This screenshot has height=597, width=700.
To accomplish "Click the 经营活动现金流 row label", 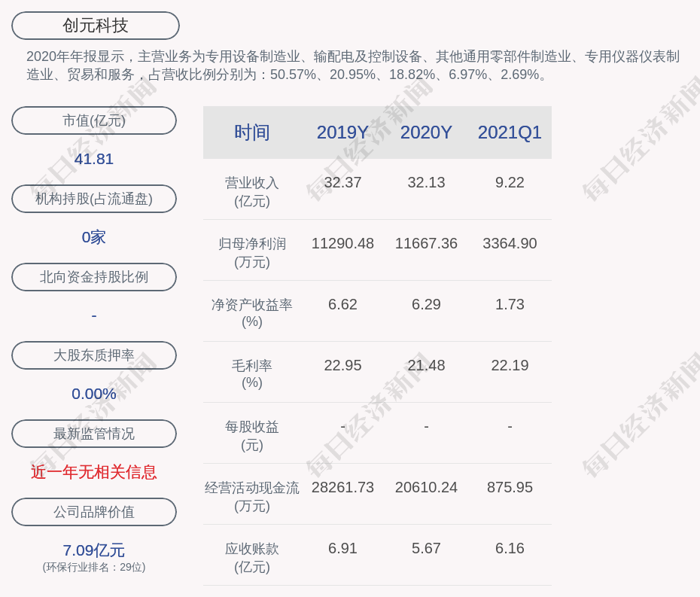I will coord(252,496).
